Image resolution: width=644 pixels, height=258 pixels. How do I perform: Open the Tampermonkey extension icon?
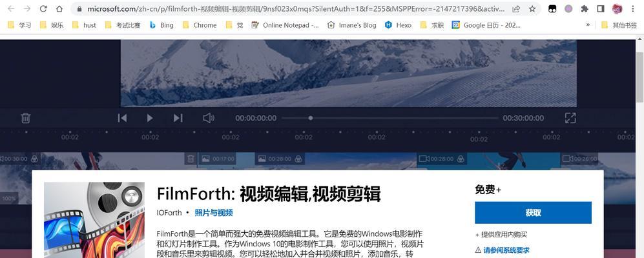click(552, 8)
